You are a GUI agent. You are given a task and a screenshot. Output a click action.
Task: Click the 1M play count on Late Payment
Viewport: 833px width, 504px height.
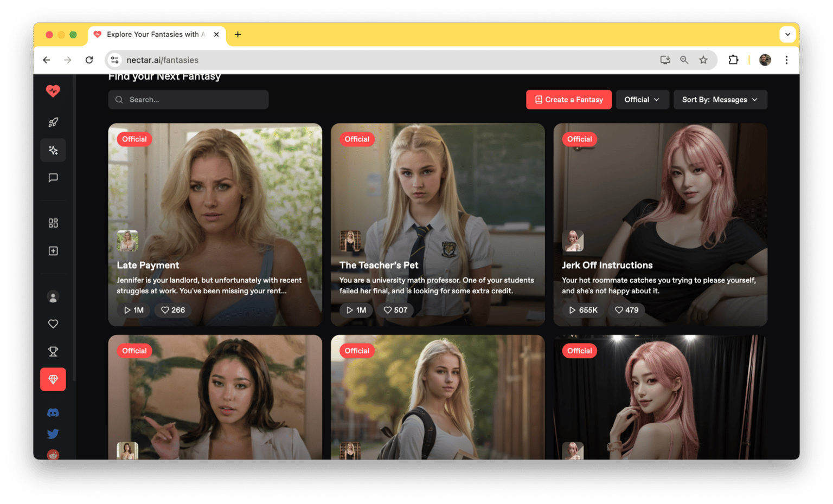click(x=133, y=310)
